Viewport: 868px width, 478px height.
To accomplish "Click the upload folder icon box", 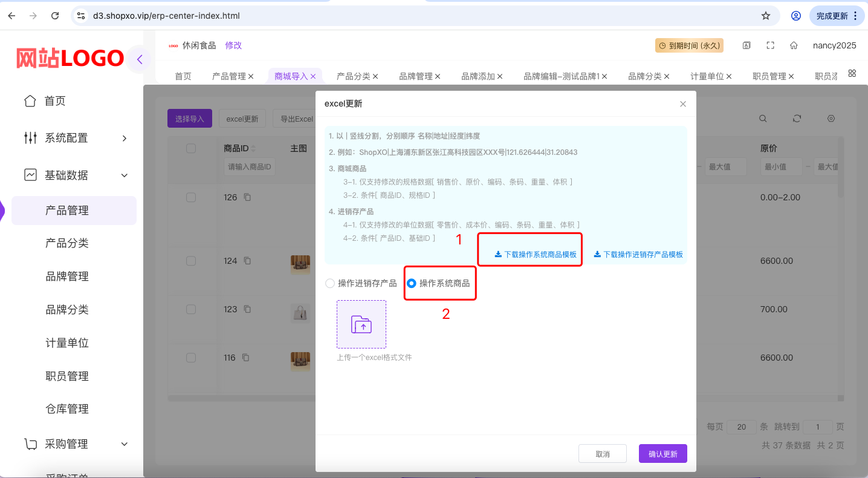I will coord(361,324).
